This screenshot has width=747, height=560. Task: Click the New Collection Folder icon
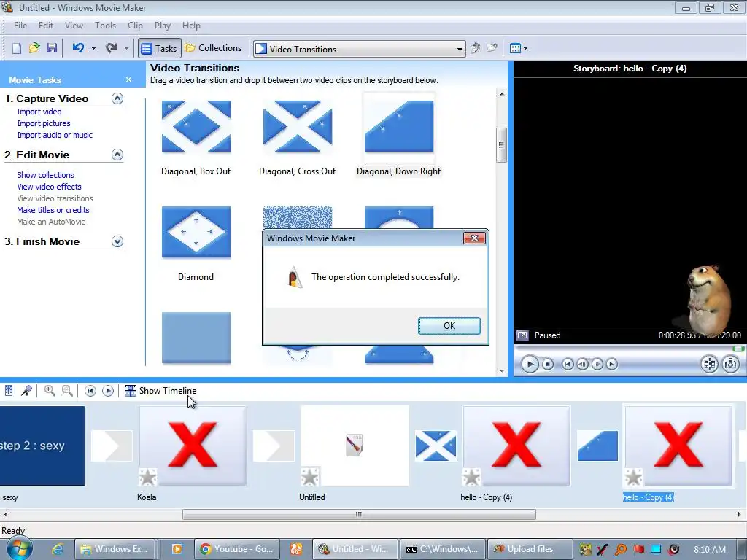click(x=492, y=48)
